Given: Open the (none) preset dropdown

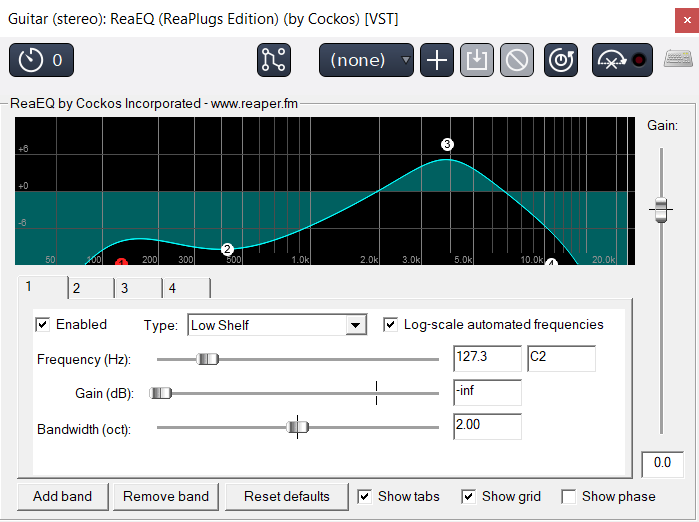Looking at the screenshot, I should [366, 60].
